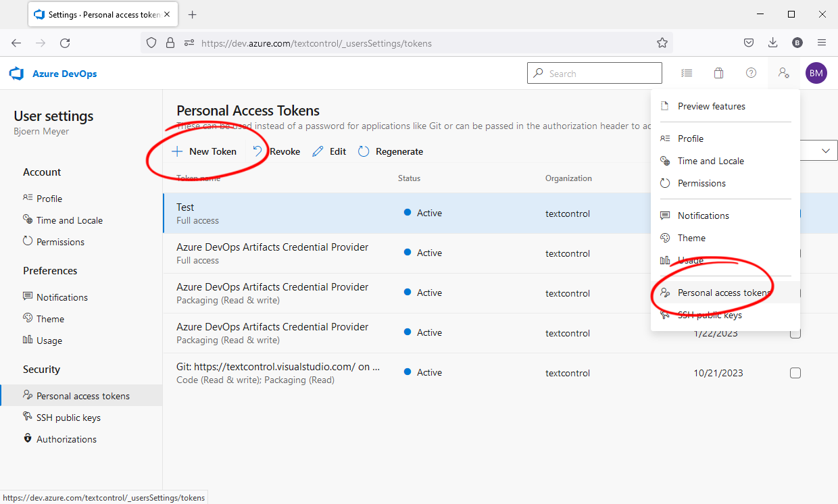Screen dimensions: 838x504
Task: Select the checkbox for the Git token row
Action: (795, 372)
